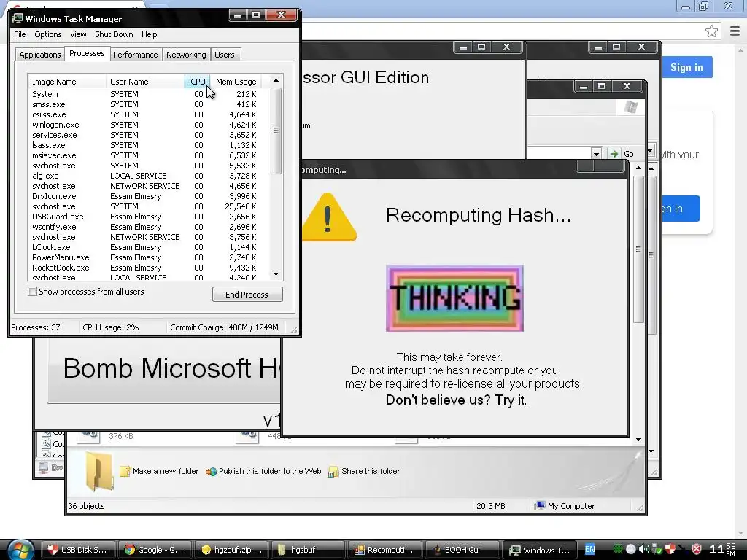The width and height of the screenshot is (747, 560).
Task: Click Publish this folder to the Web link
Action: pos(270,471)
